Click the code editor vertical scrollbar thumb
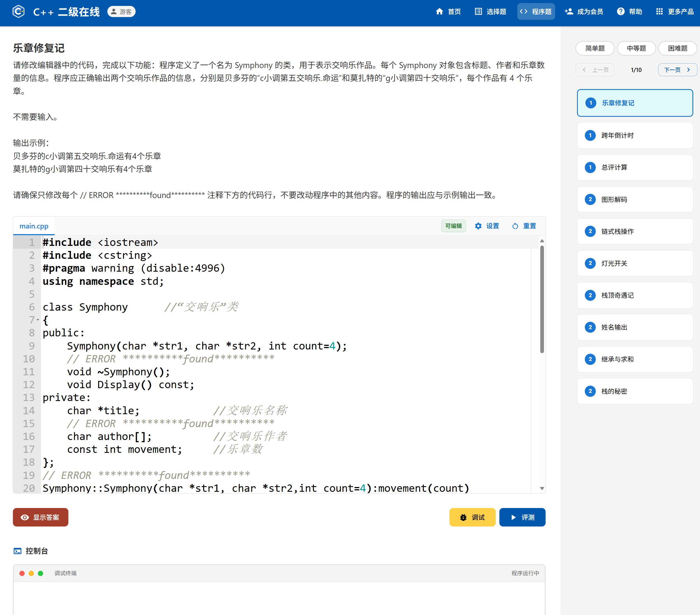This screenshot has height=615, width=700. tap(542, 299)
